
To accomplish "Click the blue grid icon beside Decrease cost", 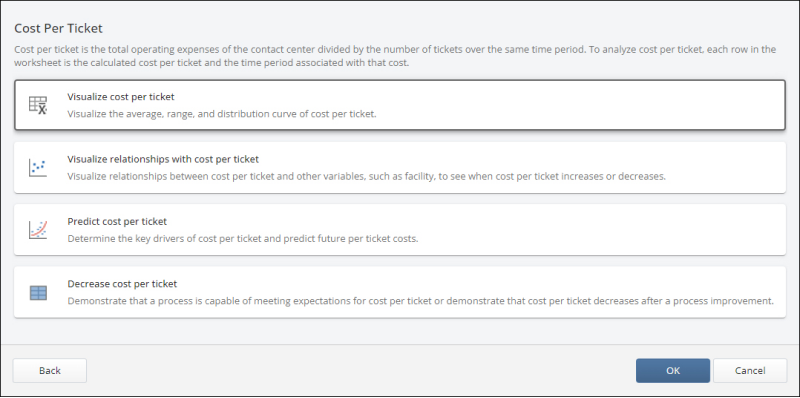I will point(38,293).
